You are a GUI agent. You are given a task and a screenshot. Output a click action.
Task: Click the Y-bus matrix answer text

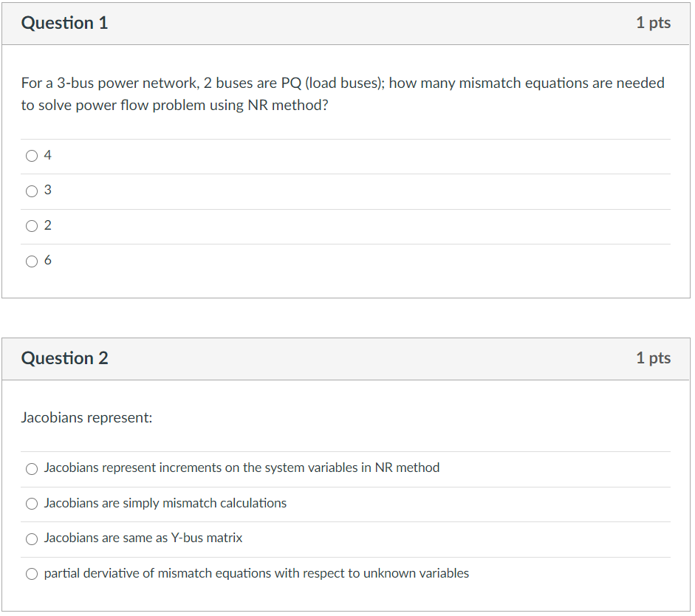[x=144, y=538]
